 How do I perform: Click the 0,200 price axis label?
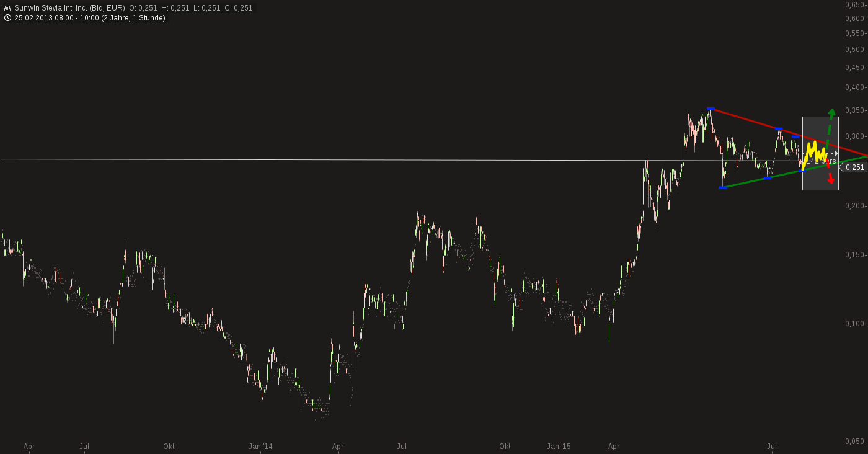point(854,206)
